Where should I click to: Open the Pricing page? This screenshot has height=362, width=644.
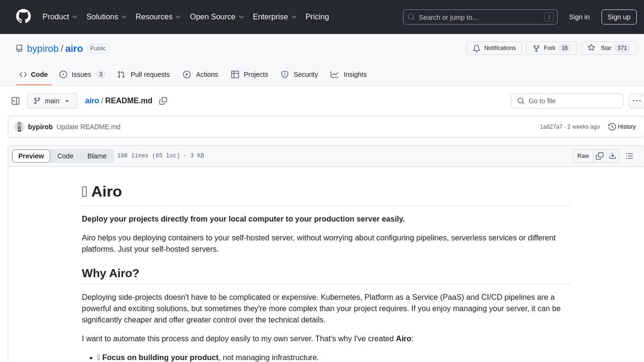coord(317,17)
